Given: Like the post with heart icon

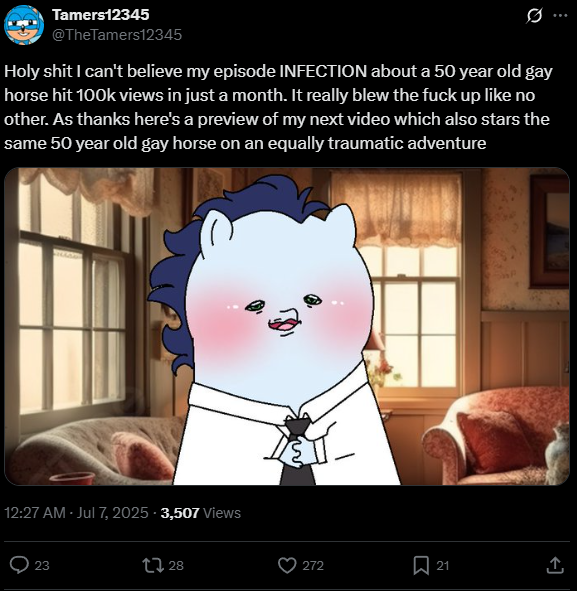Looking at the screenshot, I should tap(287, 565).
